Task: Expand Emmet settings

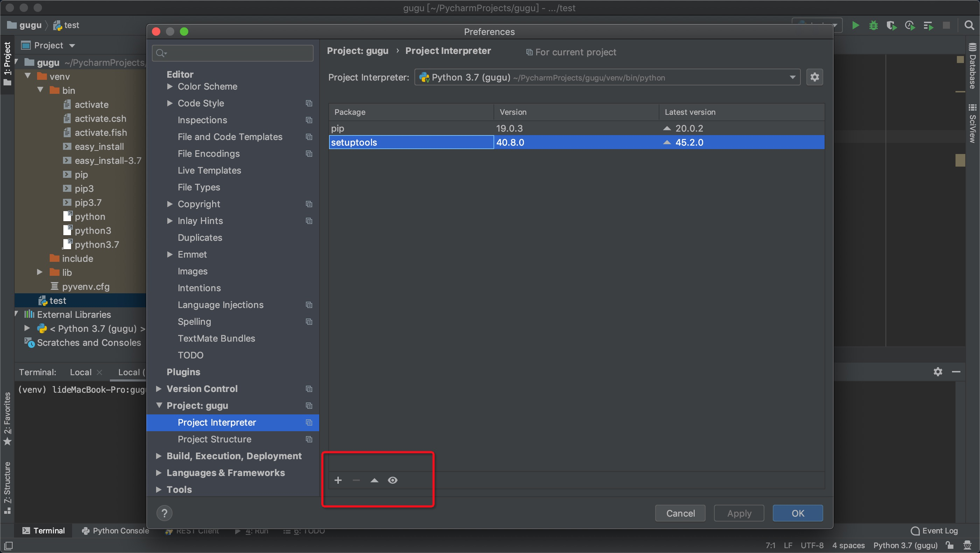Action: click(x=170, y=254)
